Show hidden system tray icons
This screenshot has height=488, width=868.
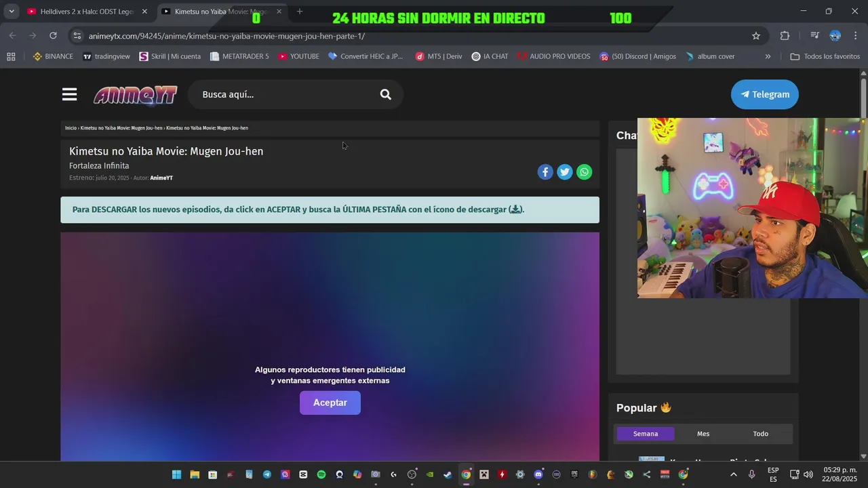[x=733, y=474]
